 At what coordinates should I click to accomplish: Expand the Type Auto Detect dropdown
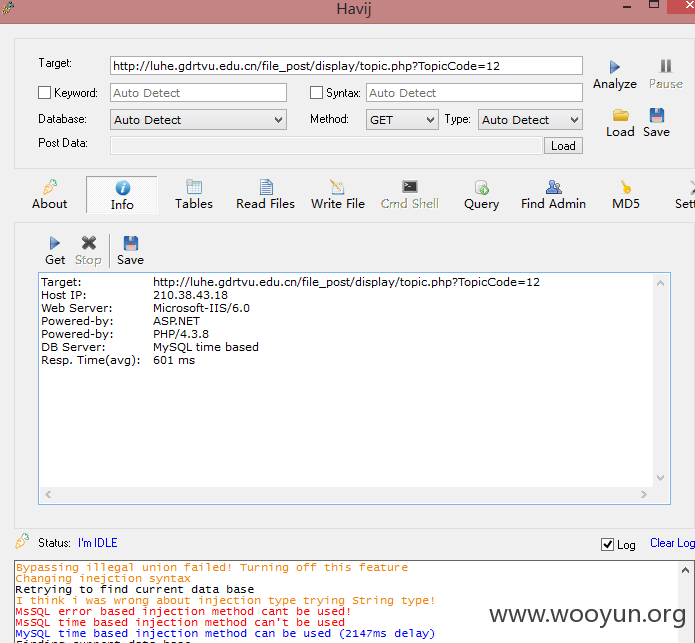(x=530, y=120)
